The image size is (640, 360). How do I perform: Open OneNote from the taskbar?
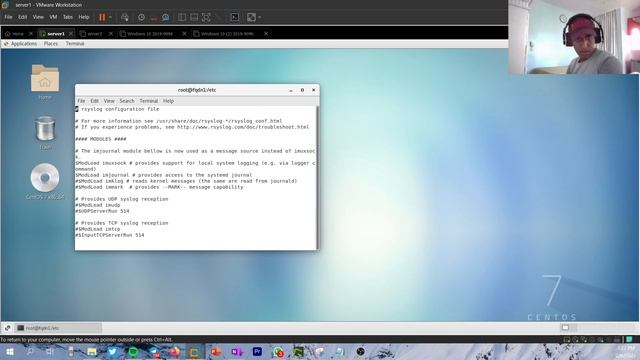(237, 351)
